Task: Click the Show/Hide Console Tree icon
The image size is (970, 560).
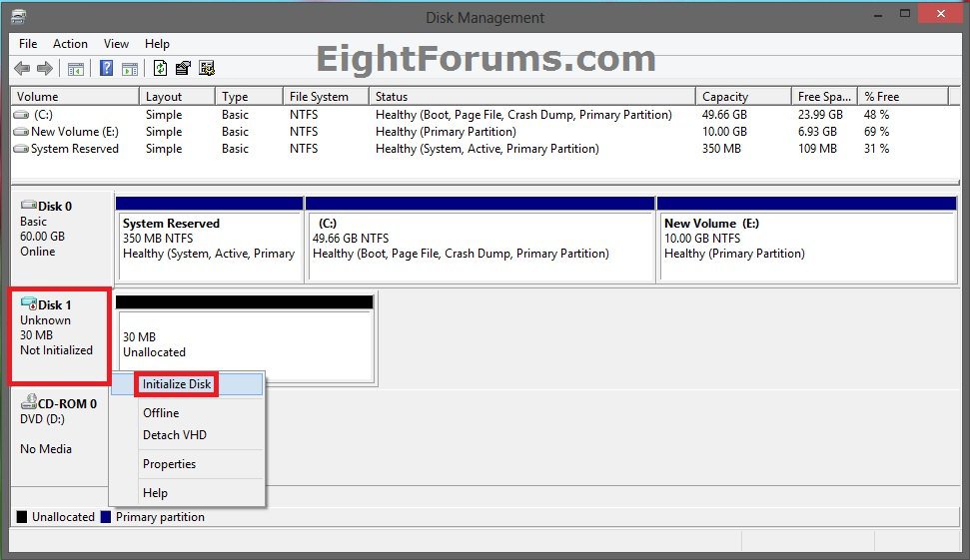Action: [x=75, y=68]
